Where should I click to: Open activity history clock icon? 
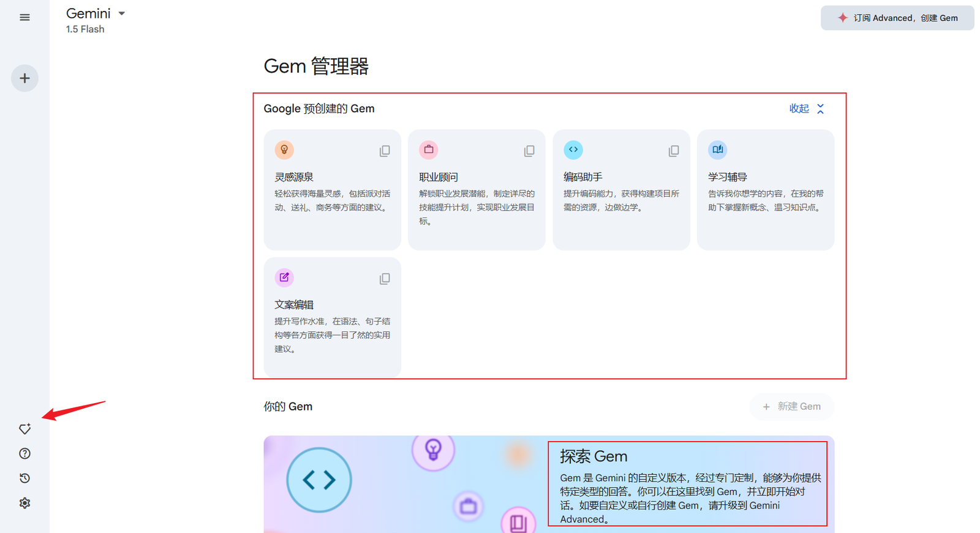point(24,478)
